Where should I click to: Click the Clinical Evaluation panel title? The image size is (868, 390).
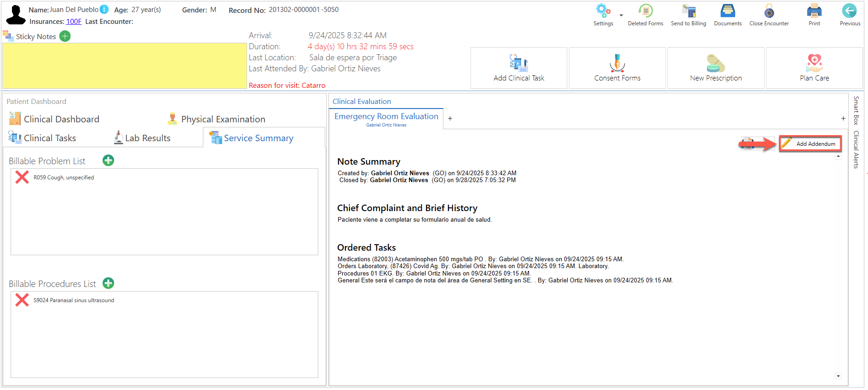click(x=362, y=102)
